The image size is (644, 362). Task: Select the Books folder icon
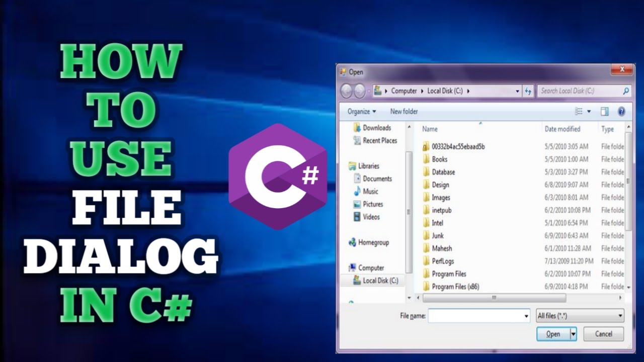tap(426, 159)
